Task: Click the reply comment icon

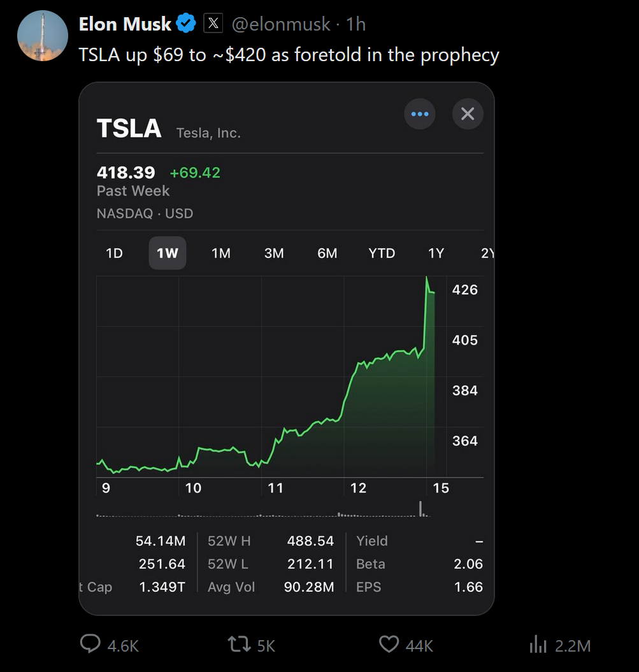Action: point(90,645)
